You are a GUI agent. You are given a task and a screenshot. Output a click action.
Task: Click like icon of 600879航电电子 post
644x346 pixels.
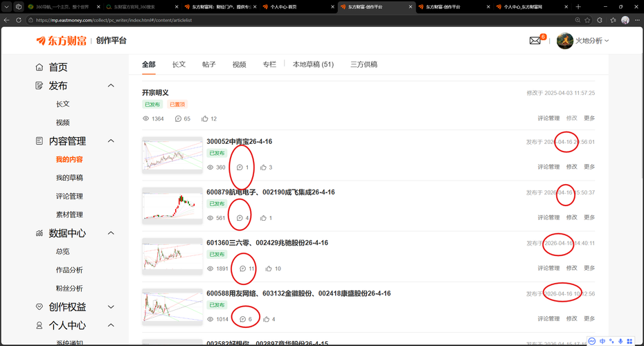[x=263, y=218]
